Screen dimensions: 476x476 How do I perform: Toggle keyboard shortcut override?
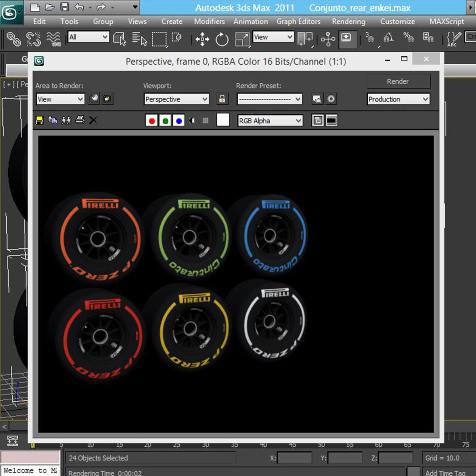[347, 38]
